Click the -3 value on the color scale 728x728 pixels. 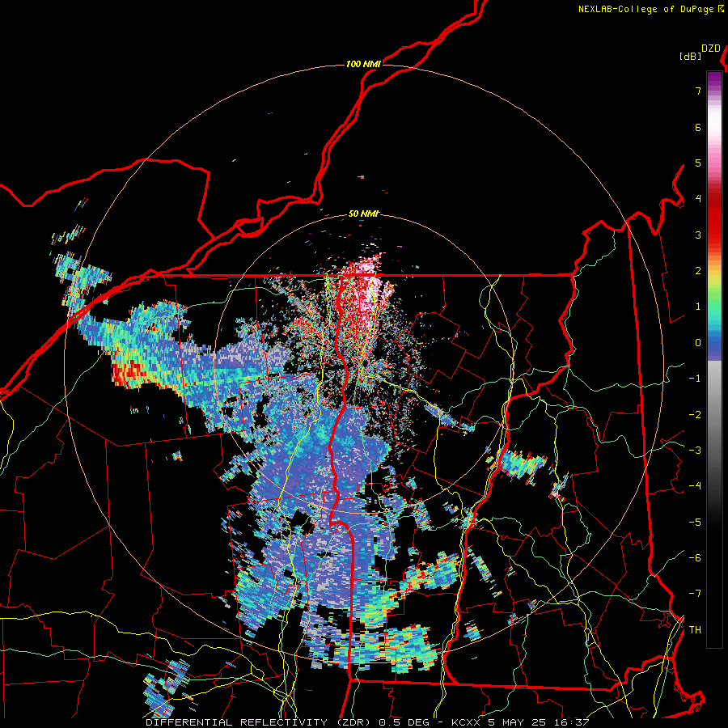(x=695, y=451)
